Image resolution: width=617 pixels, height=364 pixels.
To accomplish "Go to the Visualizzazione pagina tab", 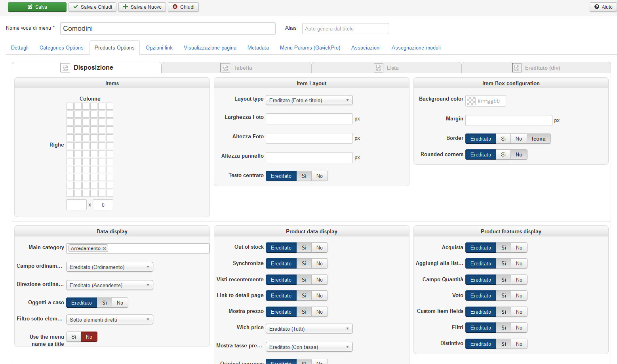I will [x=210, y=48].
